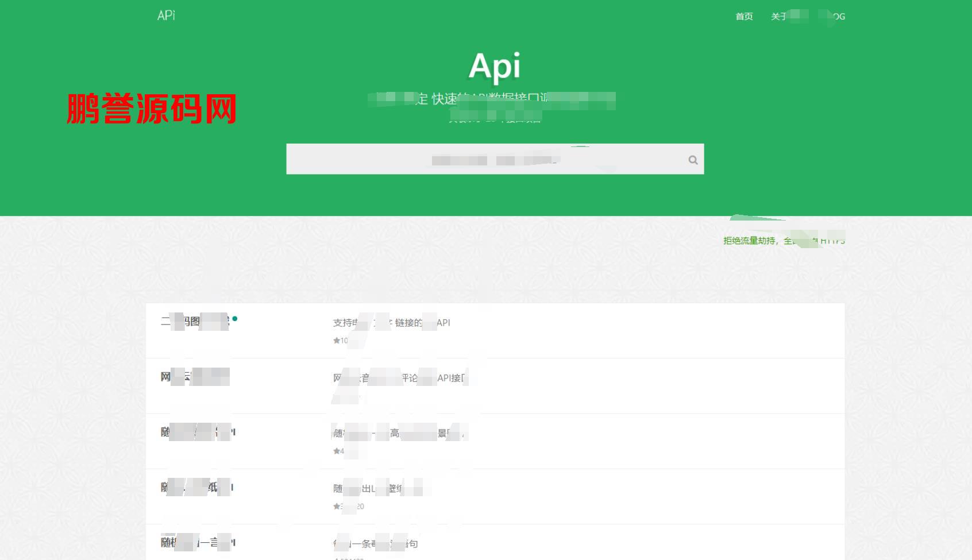Open the 首页 navigation link
This screenshot has width=972, height=560.
(744, 17)
